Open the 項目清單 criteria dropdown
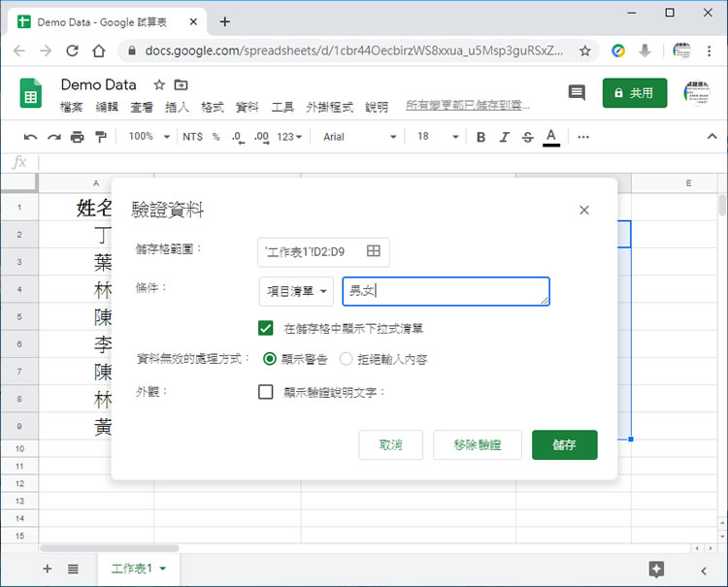 tap(296, 291)
